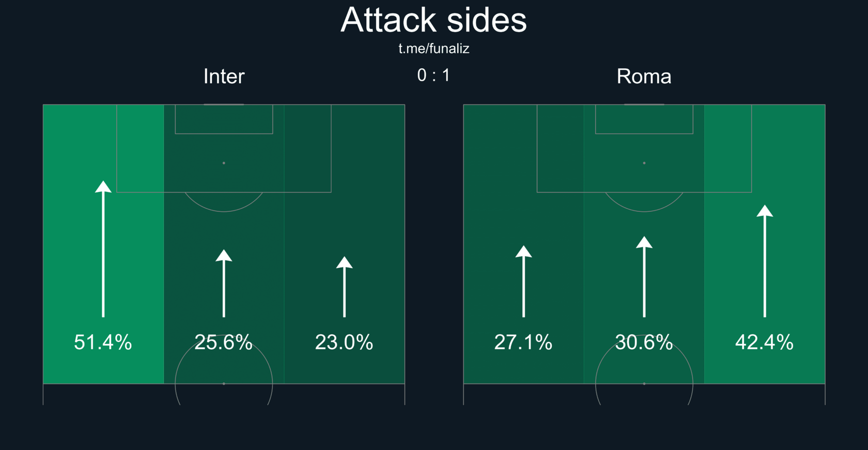Click the Inter right-side attack arrow
The width and height of the screenshot is (868, 450).
pos(345,287)
